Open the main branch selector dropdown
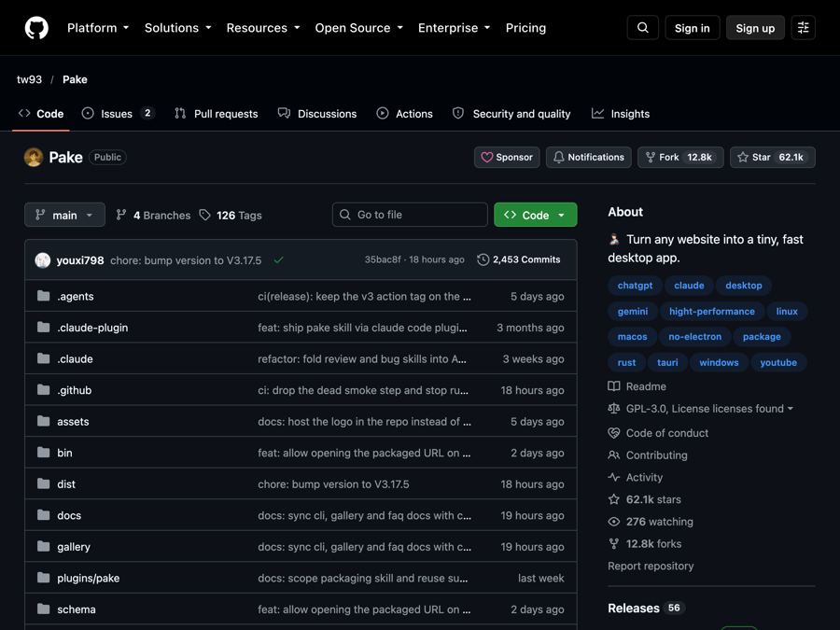Image resolution: width=840 pixels, height=630 pixels. tap(64, 215)
